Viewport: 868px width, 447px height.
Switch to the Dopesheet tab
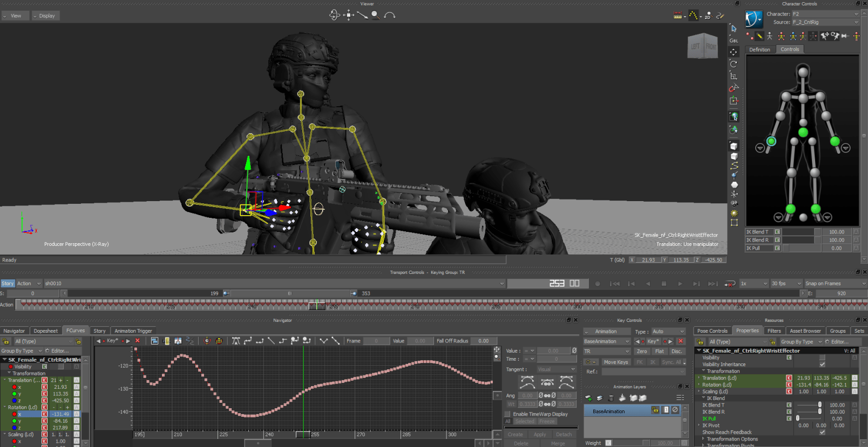[45, 331]
